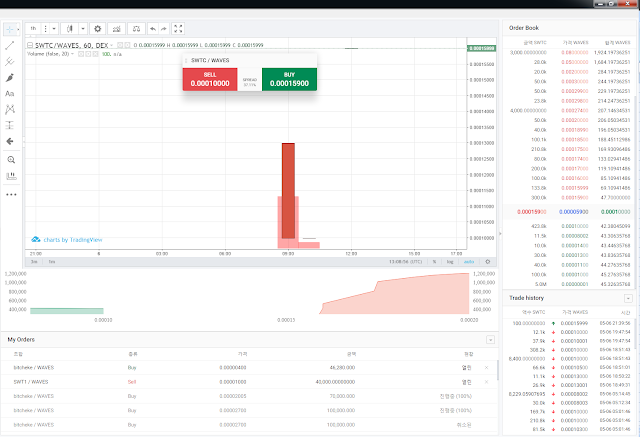640x437 pixels.
Task: Open the indicators chart icon
Action: coord(116,29)
